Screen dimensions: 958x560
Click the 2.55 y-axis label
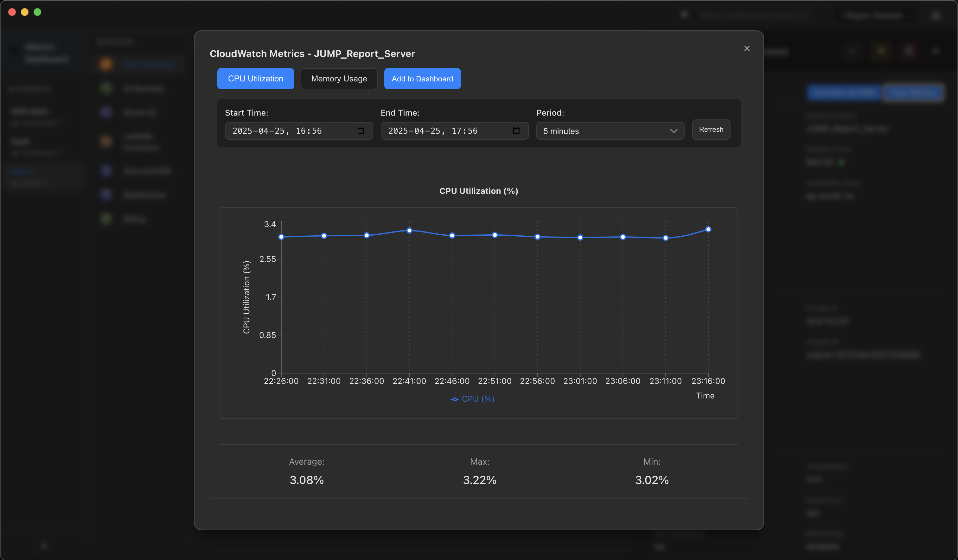(268, 259)
